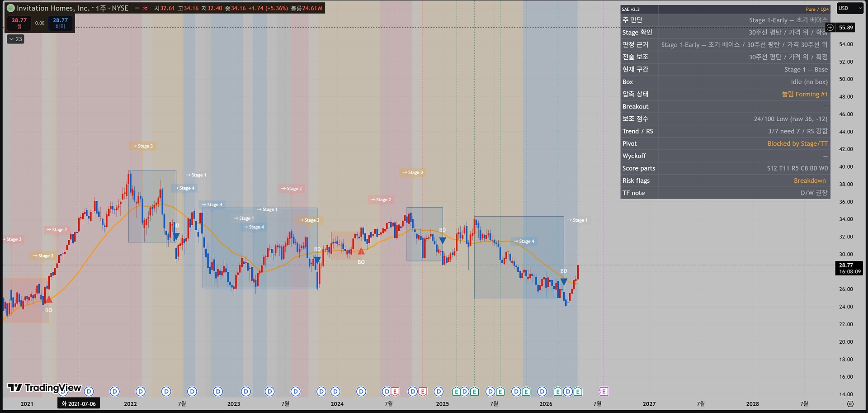Click the current price label 28.77 on the price axis
Viewport: 868px width, 413px height.
pyautogui.click(x=849, y=268)
